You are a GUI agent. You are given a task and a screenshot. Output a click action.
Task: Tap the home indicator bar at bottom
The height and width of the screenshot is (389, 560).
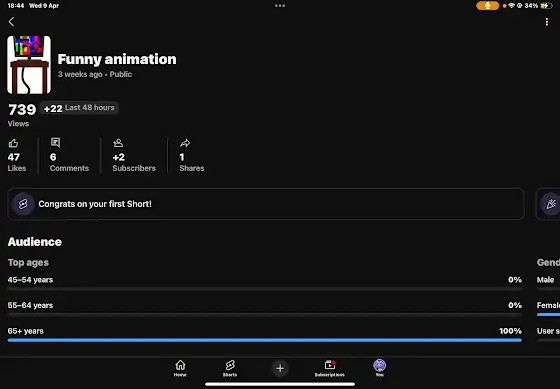[x=280, y=384]
